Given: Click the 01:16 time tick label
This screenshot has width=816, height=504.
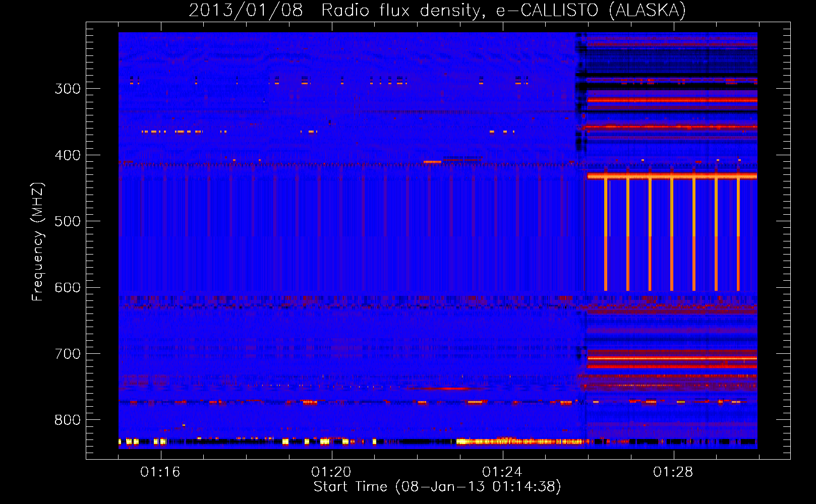Looking at the screenshot, I should click(x=160, y=472).
